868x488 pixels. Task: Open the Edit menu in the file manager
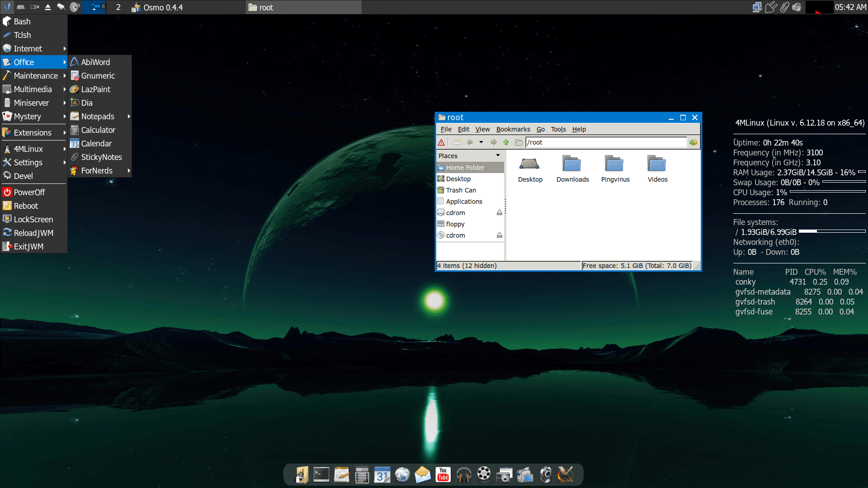pyautogui.click(x=463, y=129)
